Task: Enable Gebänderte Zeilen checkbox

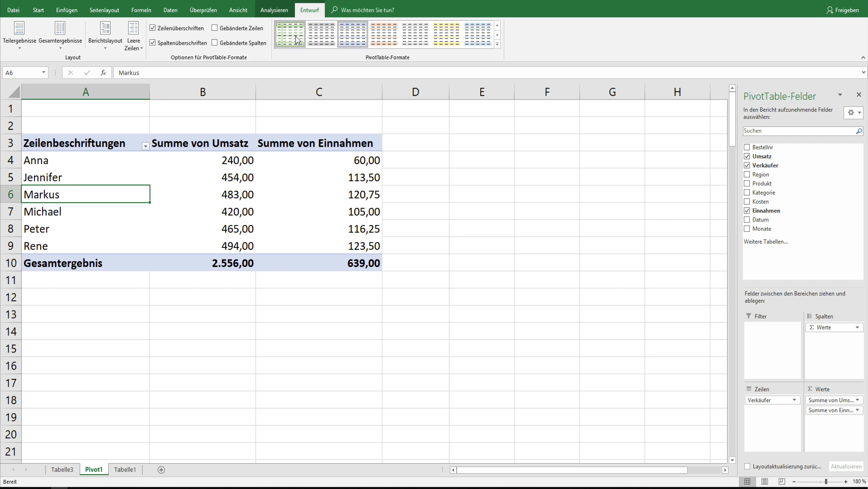Action: (x=215, y=28)
